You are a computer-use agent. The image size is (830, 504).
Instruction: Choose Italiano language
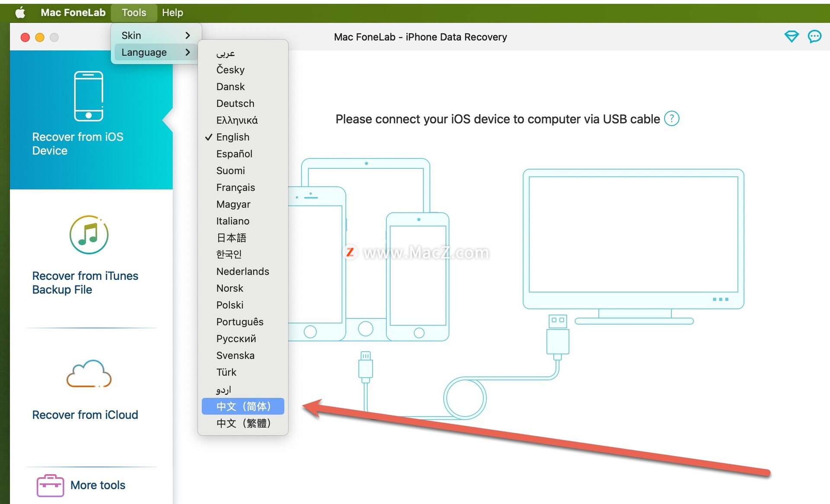tap(243, 221)
